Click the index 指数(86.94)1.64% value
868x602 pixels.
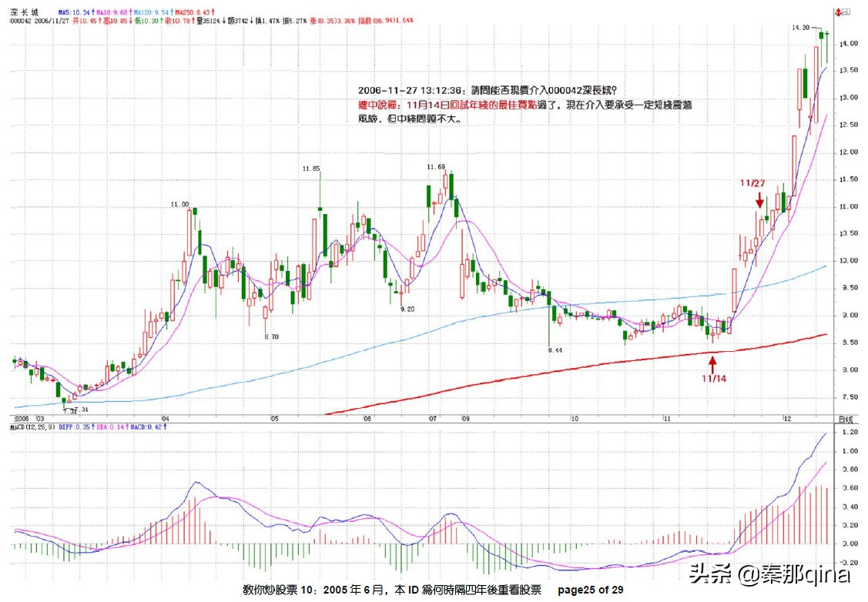click(386, 21)
